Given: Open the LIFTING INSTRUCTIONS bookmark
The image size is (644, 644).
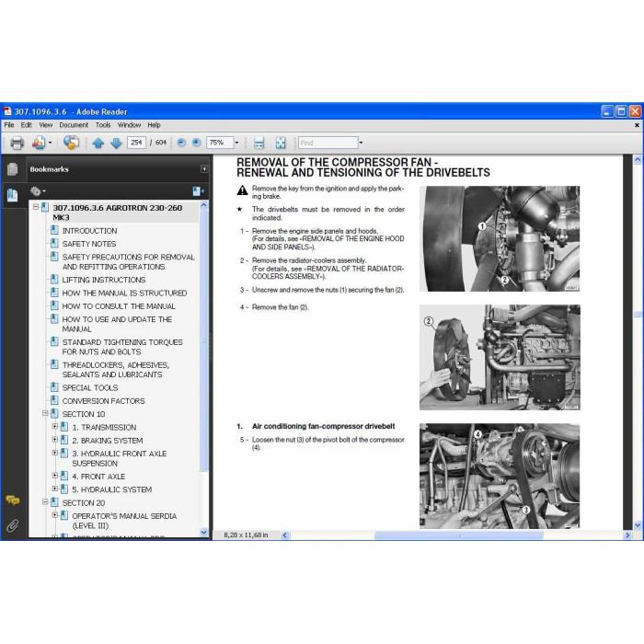Looking at the screenshot, I should coord(103,280).
